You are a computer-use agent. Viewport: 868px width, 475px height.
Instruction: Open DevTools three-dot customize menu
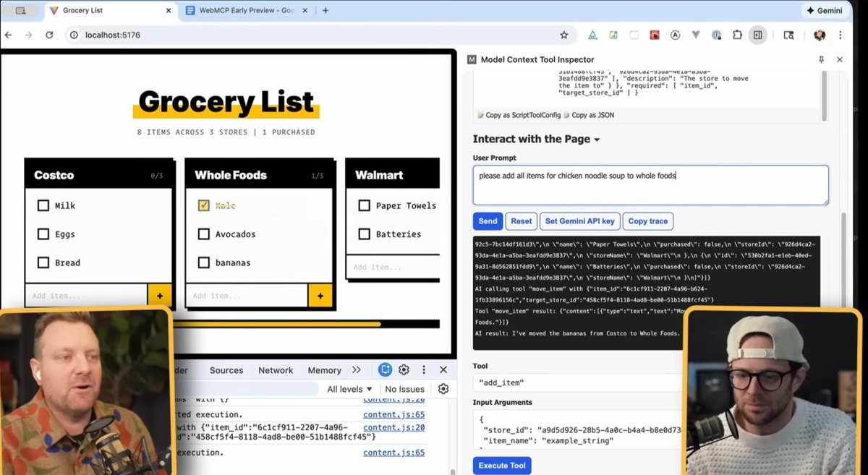pos(423,369)
